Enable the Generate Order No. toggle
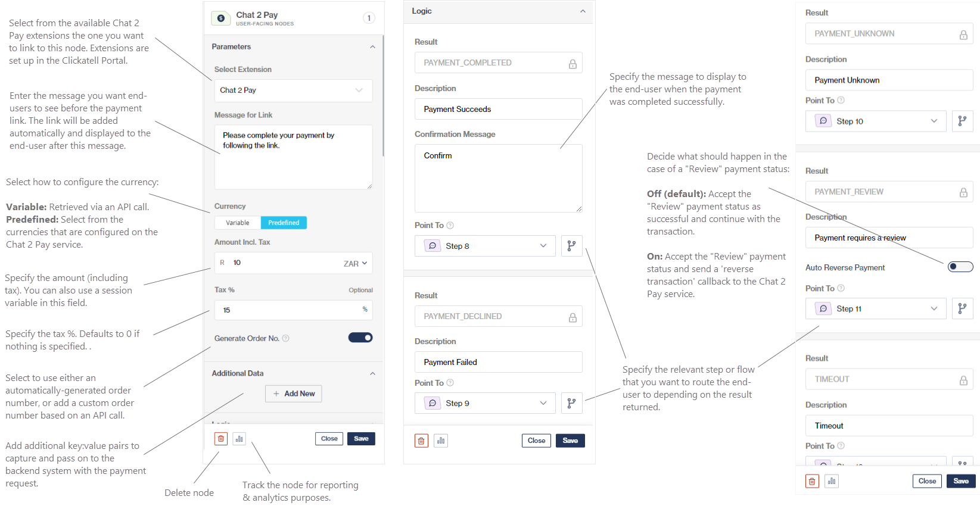Screen dimensions: 980x515 click(360, 337)
